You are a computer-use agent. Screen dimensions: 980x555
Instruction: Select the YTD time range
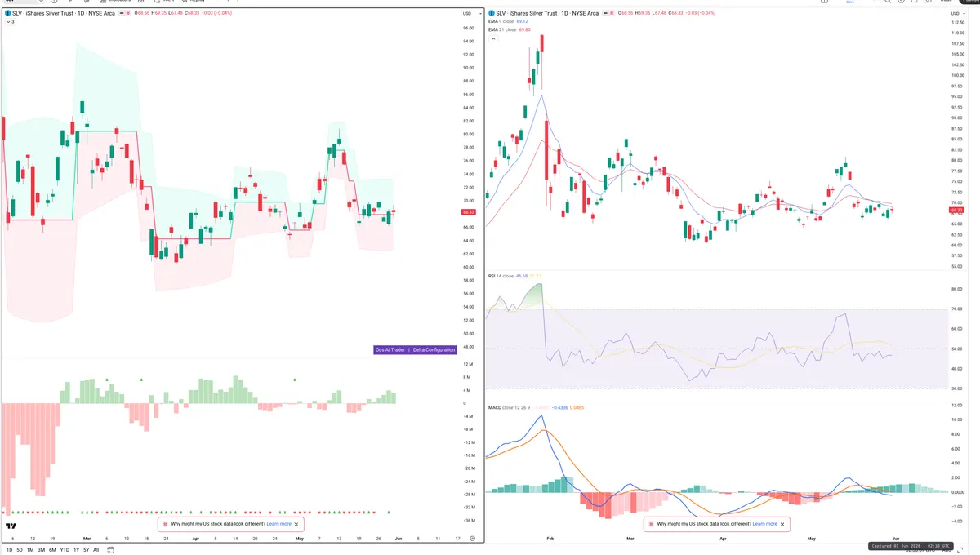pyautogui.click(x=65, y=550)
